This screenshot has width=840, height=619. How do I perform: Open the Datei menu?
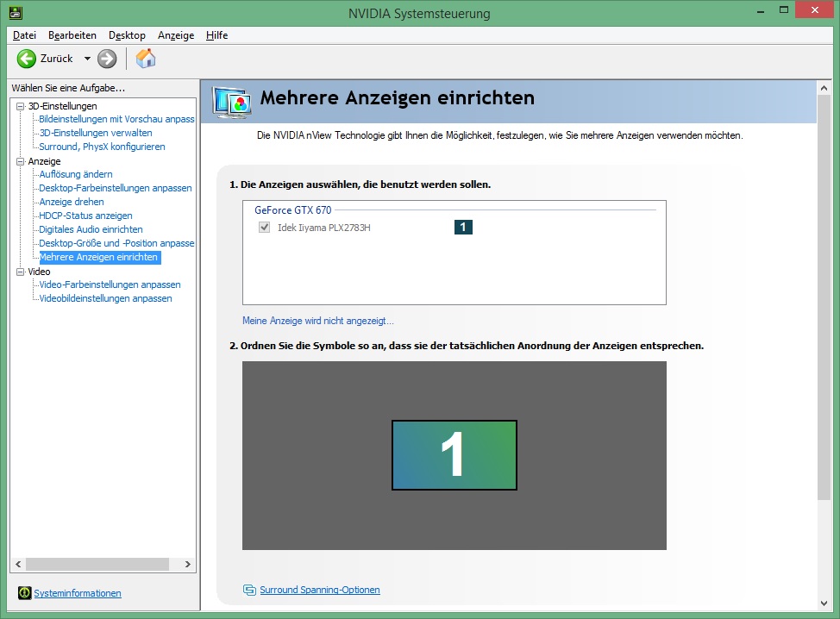click(x=25, y=35)
